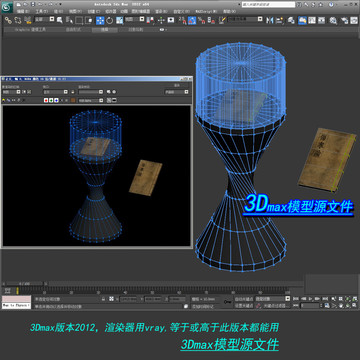The image size is (360, 360).
Task: Open the production render mode dropdown
Action: (x=177, y=92)
